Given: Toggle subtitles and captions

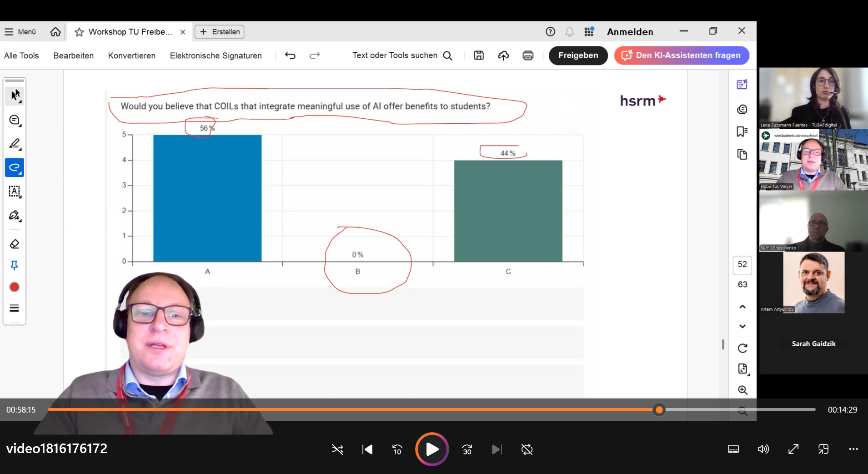Looking at the screenshot, I should tap(733, 449).
